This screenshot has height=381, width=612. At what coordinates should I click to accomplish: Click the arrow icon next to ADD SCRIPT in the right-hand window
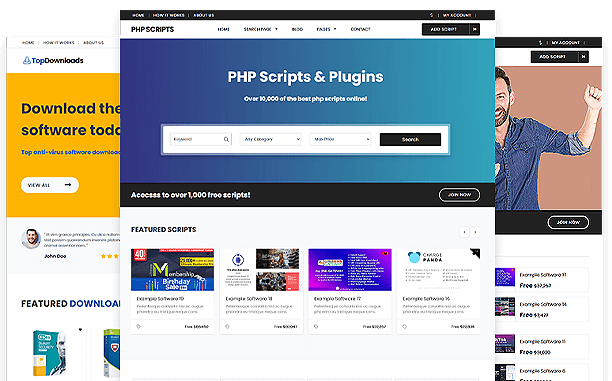pyautogui.click(x=584, y=57)
